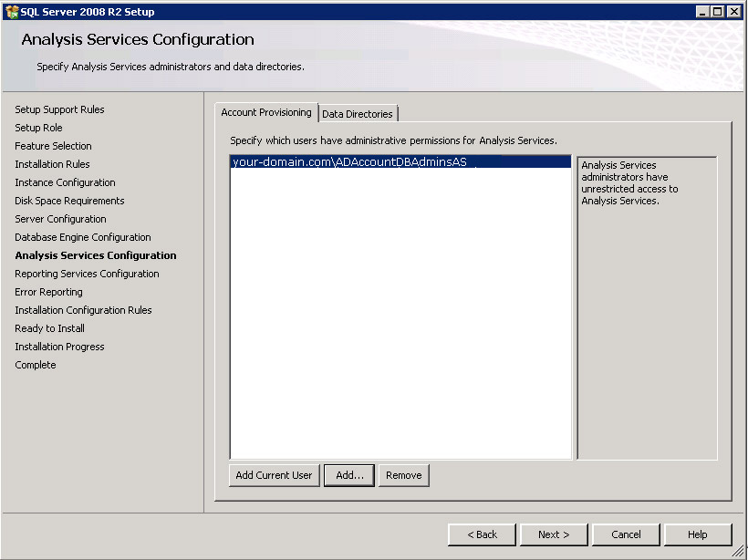Screen dimensions: 748x560
Task: Switch to the Data Directories tab
Action: [x=358, y=114]
